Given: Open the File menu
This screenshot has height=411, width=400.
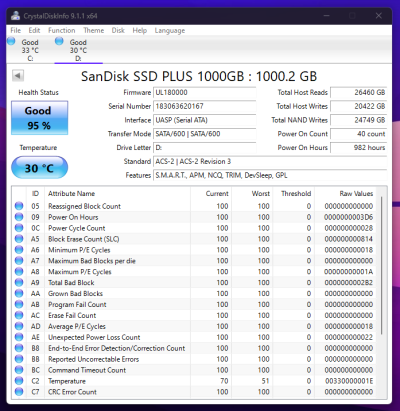Looking at the screenshot, I should point(15,30).
